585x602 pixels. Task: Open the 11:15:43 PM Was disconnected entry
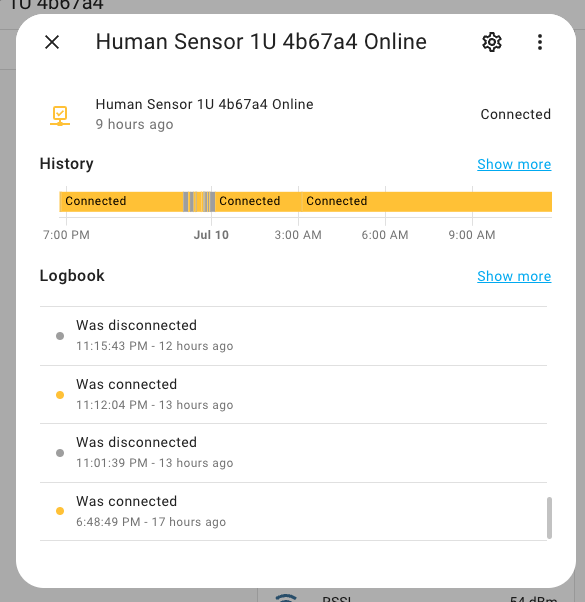pyautogui.click(x=293, y=336)
